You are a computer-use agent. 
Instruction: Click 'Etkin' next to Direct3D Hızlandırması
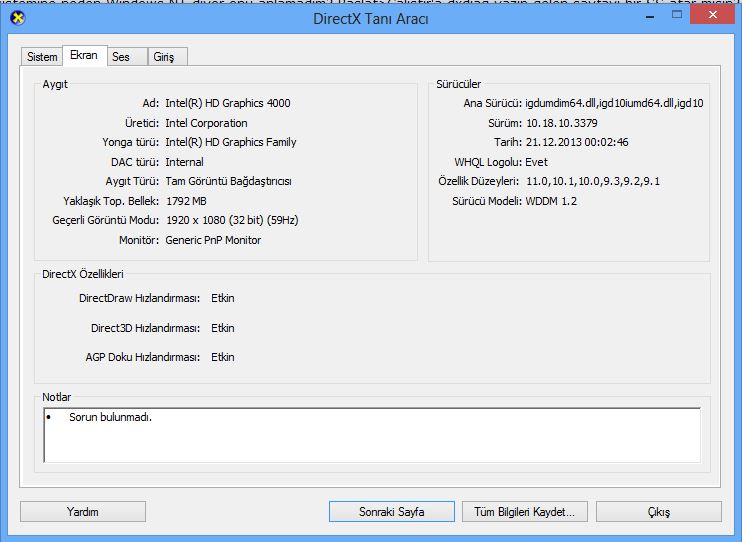coord(223,328)
